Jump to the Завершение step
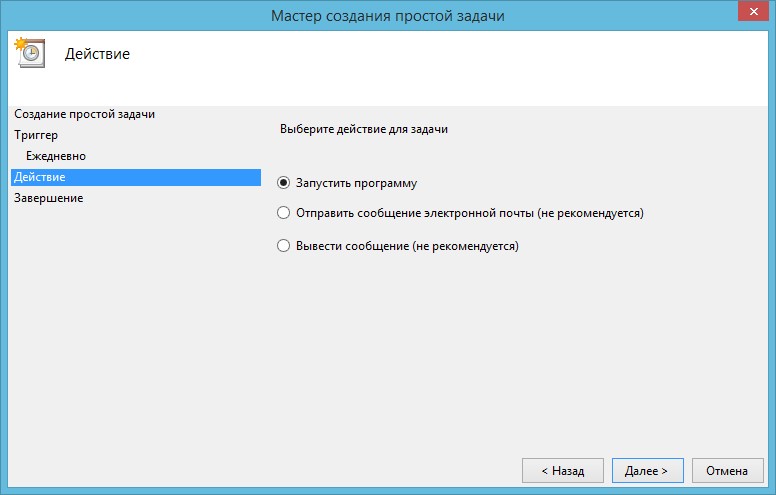Image resolution: width=776 pixels, height=495 pixels. [49, 198]
